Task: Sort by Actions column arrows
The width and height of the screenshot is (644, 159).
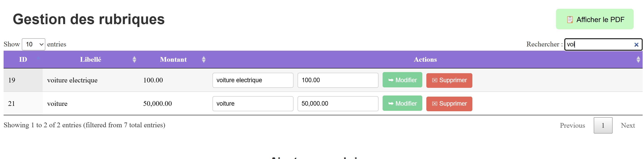Action: [x=638, y=59]
